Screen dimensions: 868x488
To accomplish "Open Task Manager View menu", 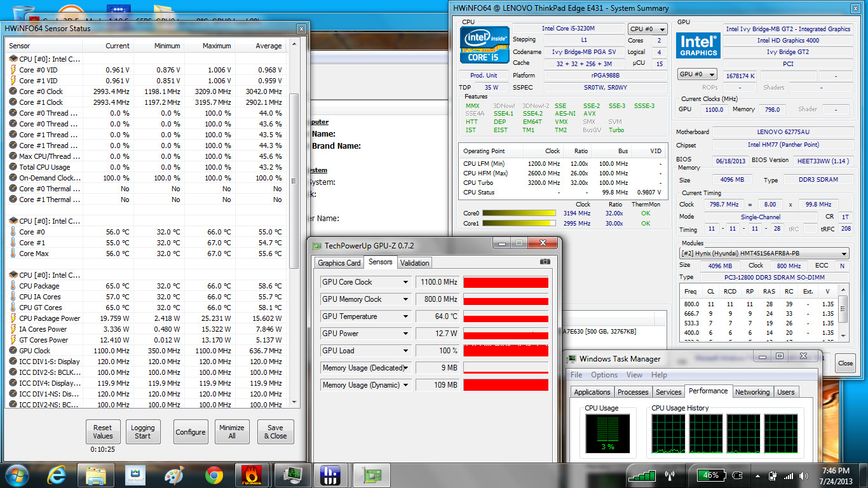I will click(x=635, y=375).
